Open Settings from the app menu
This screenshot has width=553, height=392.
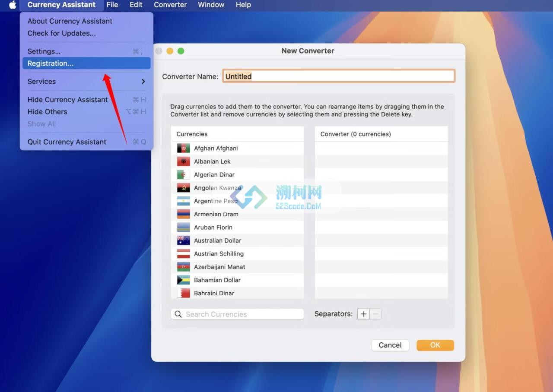click(x=86, y=51)
